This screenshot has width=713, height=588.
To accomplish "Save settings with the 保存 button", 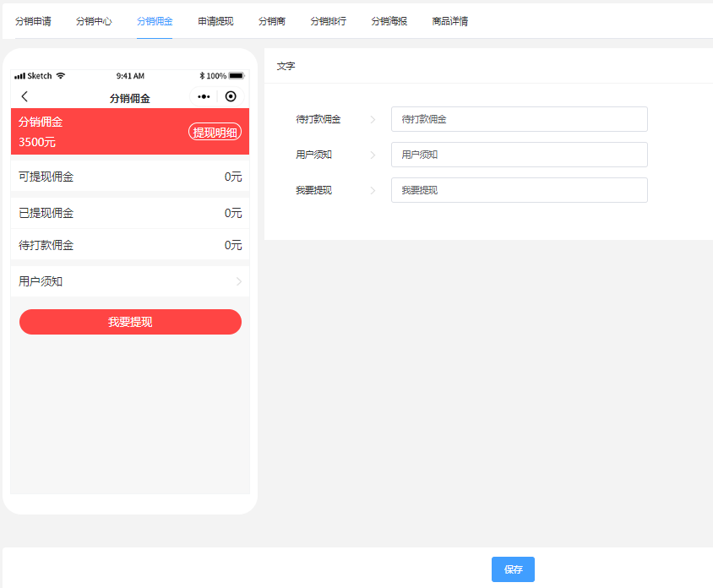I will 513,569.
